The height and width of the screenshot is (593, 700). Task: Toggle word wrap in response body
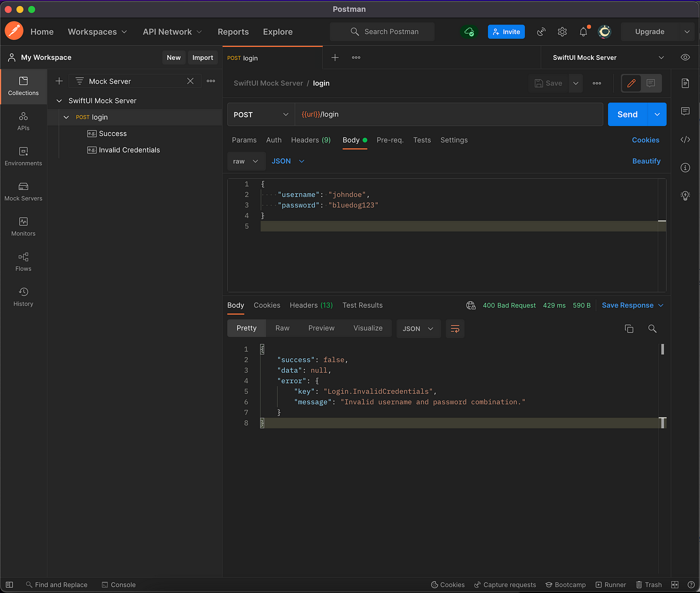455,328
